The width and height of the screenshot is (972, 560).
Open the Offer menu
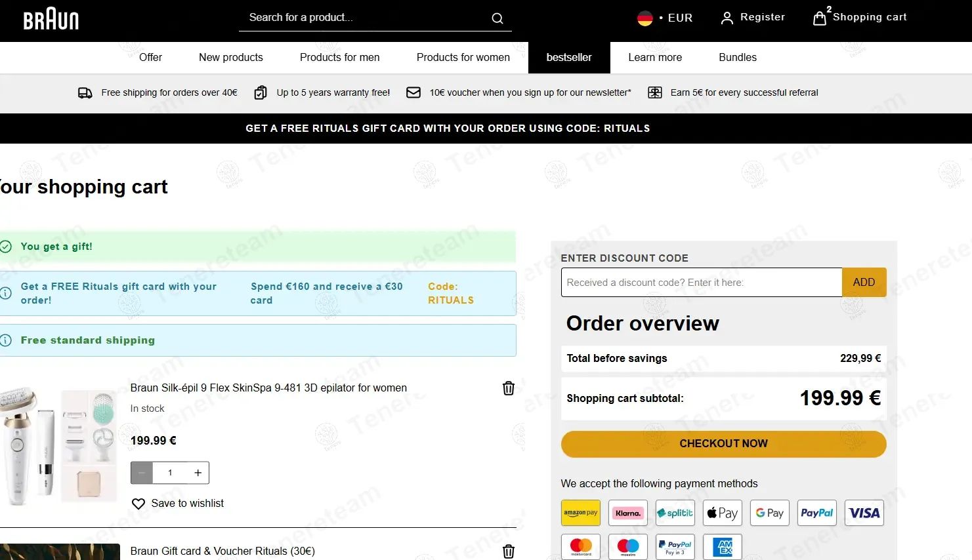150,58
